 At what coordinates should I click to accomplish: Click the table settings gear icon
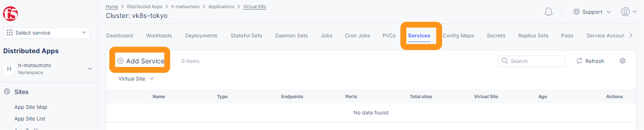tap(622, 61)
